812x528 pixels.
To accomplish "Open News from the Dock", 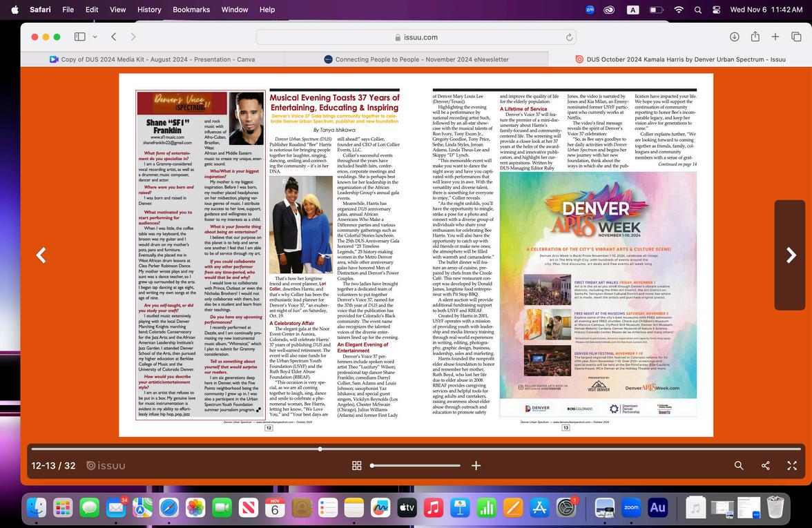I will click(248, 508).
